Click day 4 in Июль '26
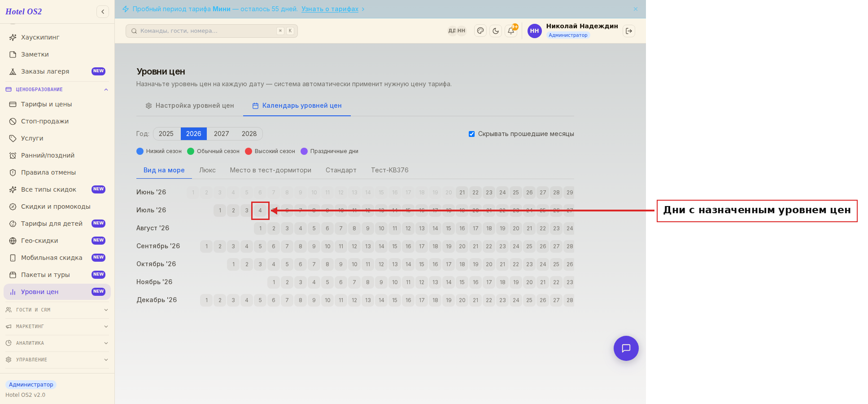Screen dimensions: 868x404 tap(260, 211)
